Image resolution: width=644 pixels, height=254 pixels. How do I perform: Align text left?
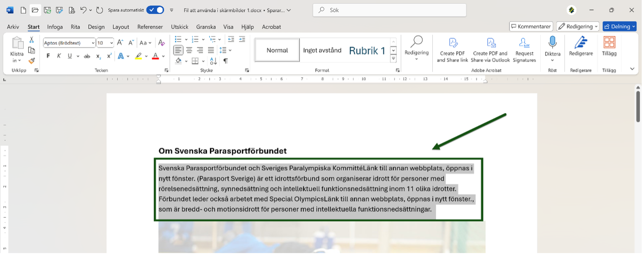click(x=179, y=50)
